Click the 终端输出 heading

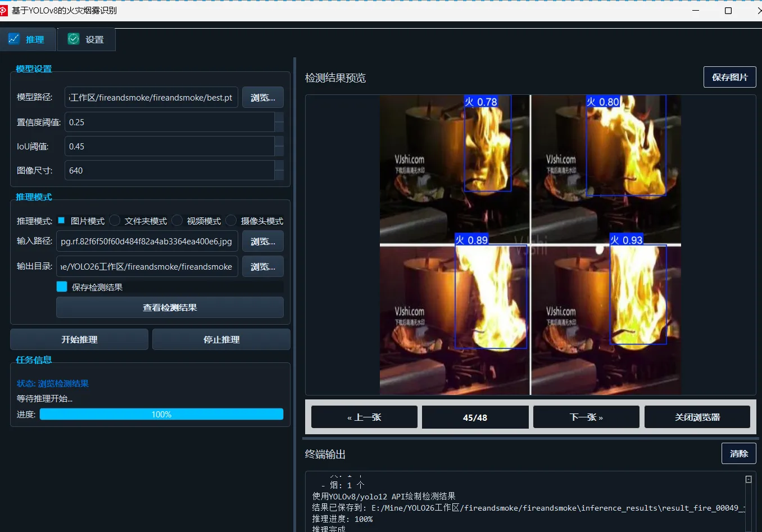(325, 454)
